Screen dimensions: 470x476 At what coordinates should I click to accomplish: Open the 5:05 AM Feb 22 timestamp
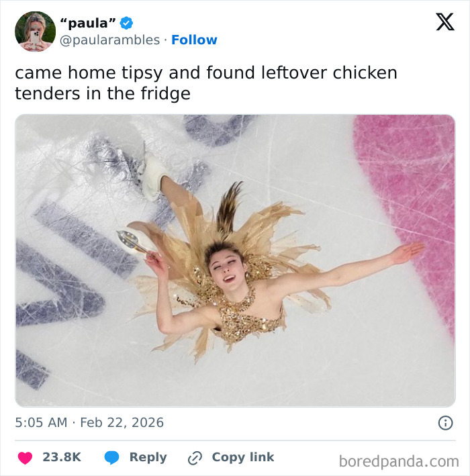[x=89, y=423]
